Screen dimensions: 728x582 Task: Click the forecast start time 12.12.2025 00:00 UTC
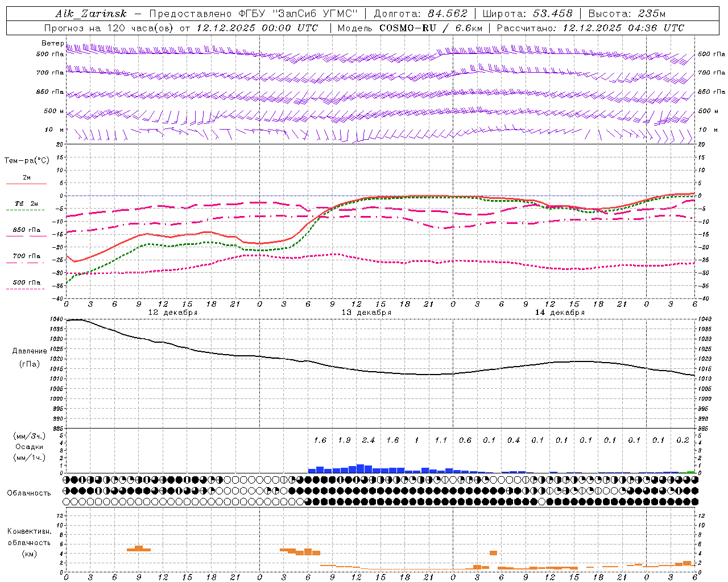point(257,28)
